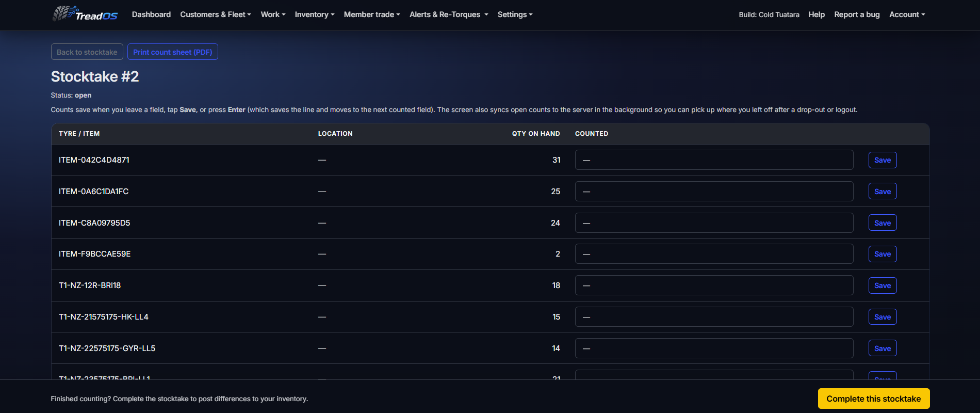Open the Settings dropdown
980x413 pixels.
tap(515, 14)
